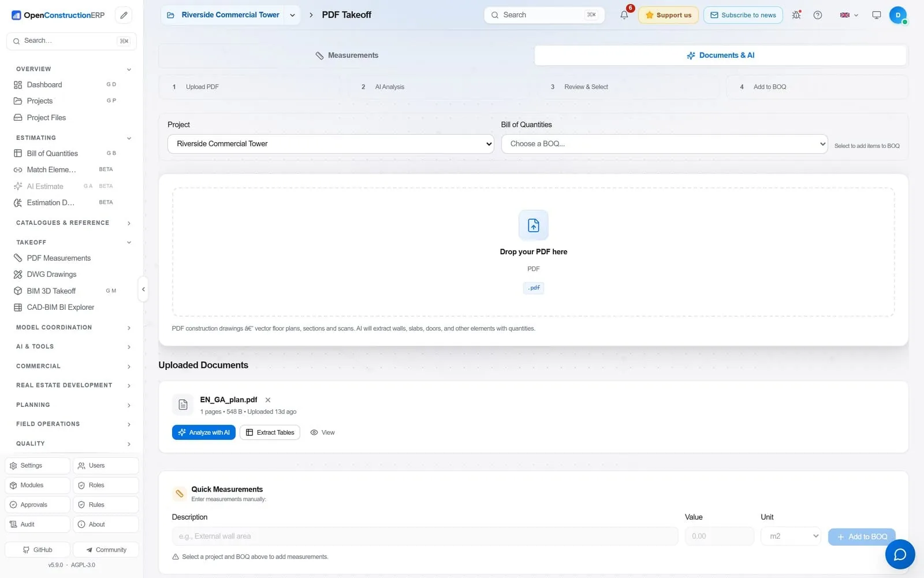Click the upload PDF file icon
Screen dimensions: 924x578
click(534, 225)
